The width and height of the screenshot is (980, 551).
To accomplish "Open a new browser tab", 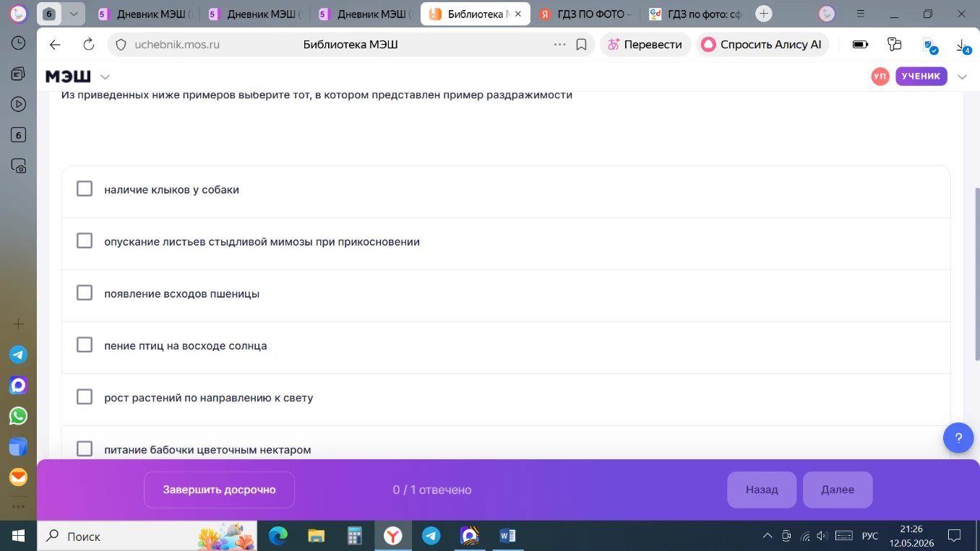I will 764,14.
